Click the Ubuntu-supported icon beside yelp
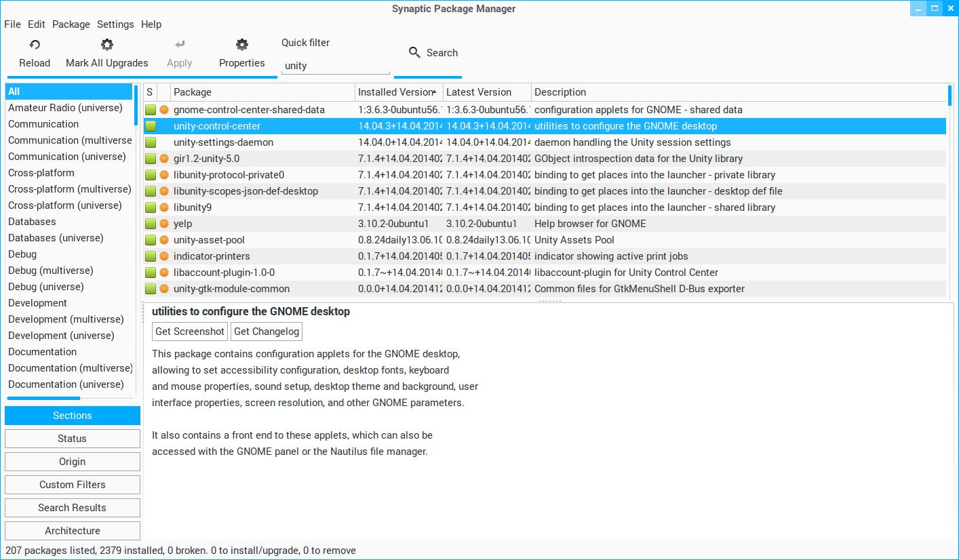 (163, 224)
